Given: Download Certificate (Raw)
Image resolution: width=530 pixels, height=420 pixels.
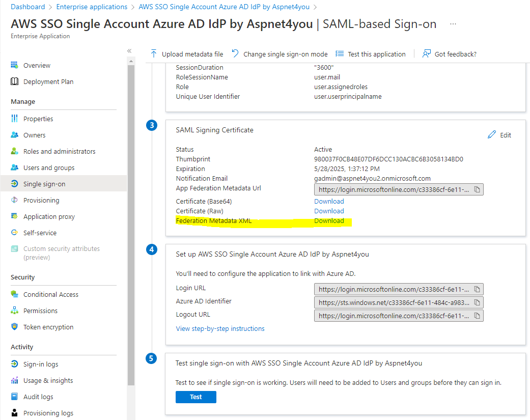Looking at the screenshot, I should (329, 211).
